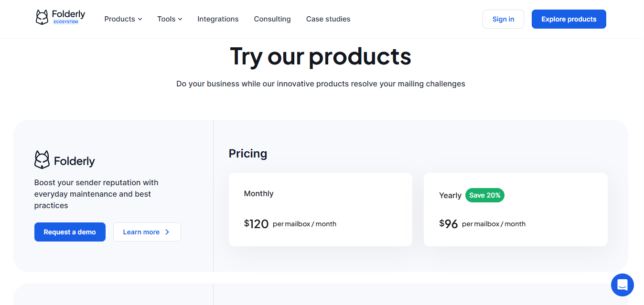Open the live chat widget
Screen dimensions: 644x305
coord(622,284)
